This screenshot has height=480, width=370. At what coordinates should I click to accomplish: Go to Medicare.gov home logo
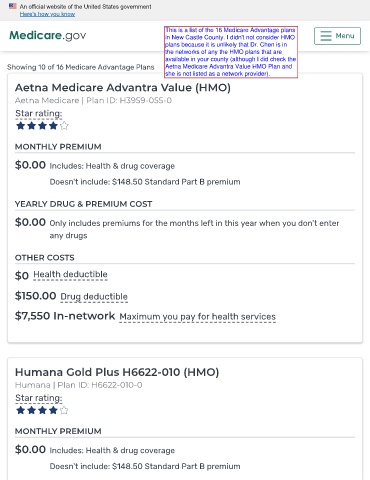pos(48,35)
